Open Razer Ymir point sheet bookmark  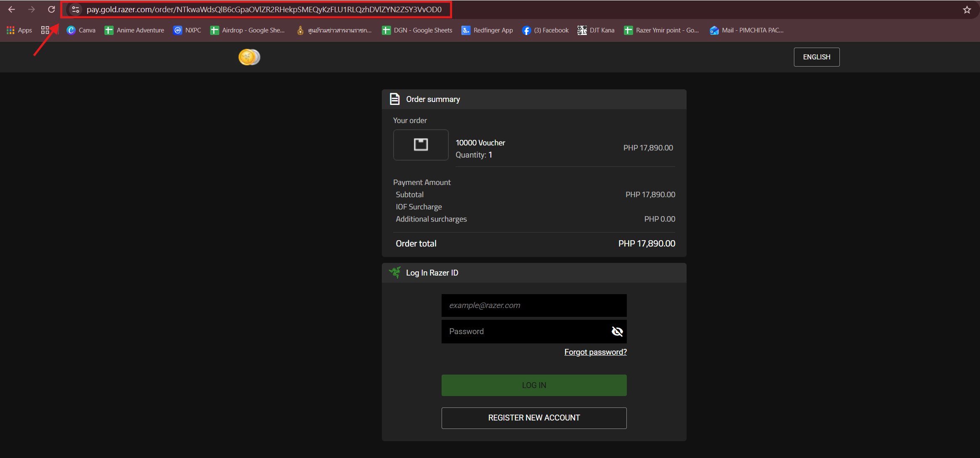662,30
